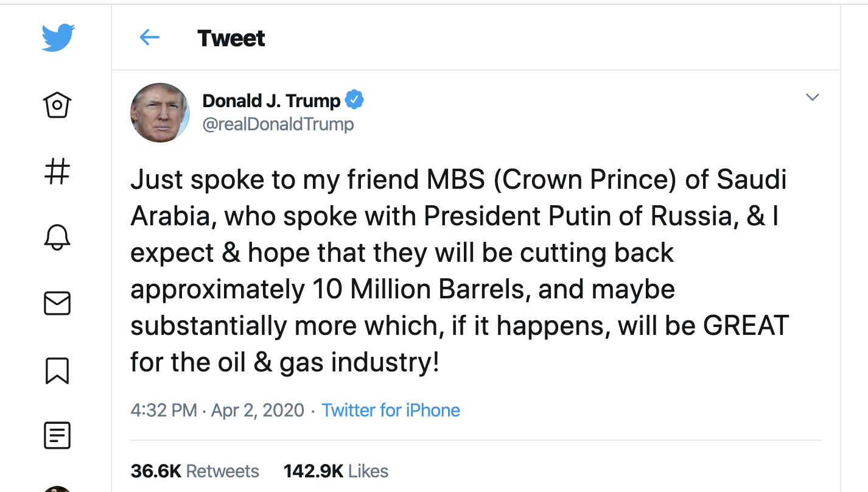Open Messages envelope icon
Screen dimensions: 868x492
coord(57,303)
